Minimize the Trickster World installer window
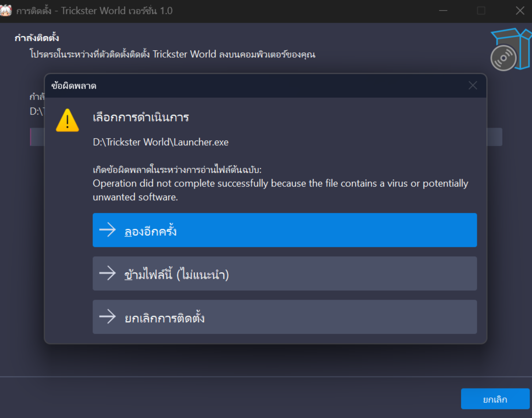The width and height of the screenshot is (532, 418). click(443, 11)
